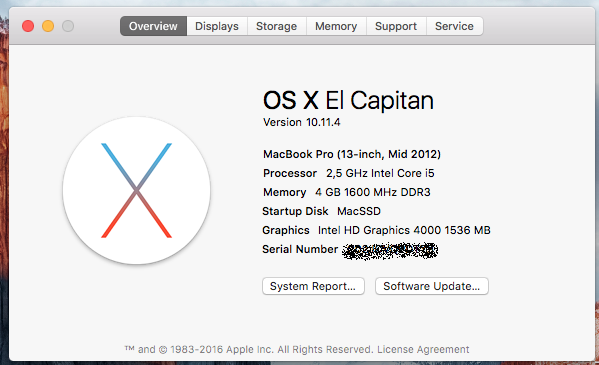The width and height of the screenshot is (599, 365).
Task: Open the Service tab
Action: [x=454, y=26]
